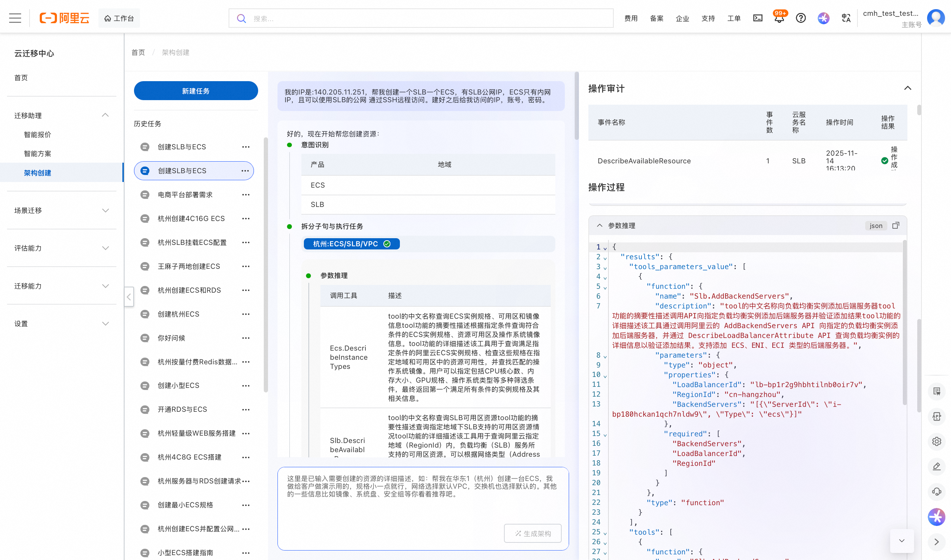The width and height of the screenshot is (951, 560).
Task: Select 智能报价 in the sidebar
Action: 37,135
